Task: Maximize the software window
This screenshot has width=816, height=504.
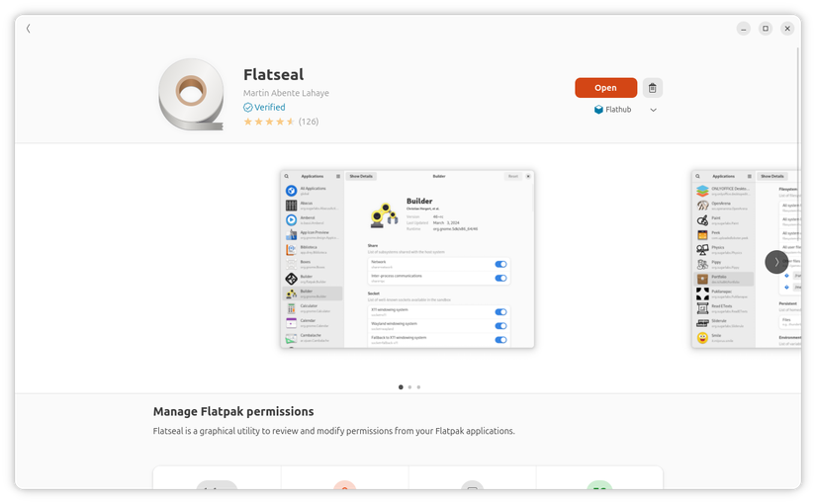Action: 766,29
